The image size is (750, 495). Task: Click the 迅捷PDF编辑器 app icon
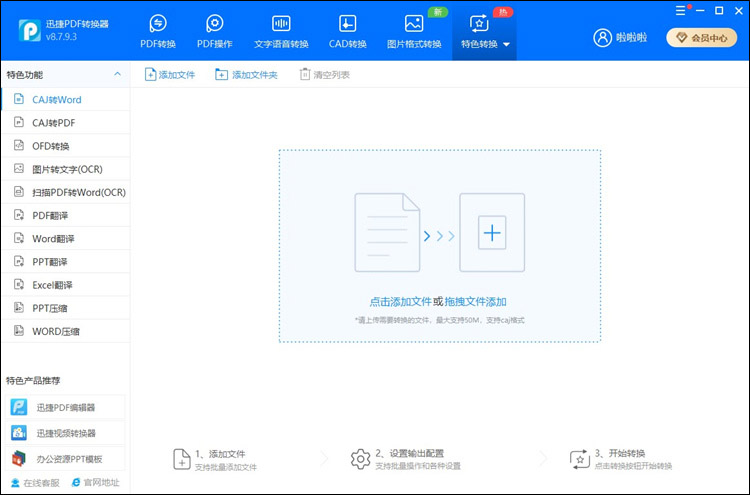19,407
